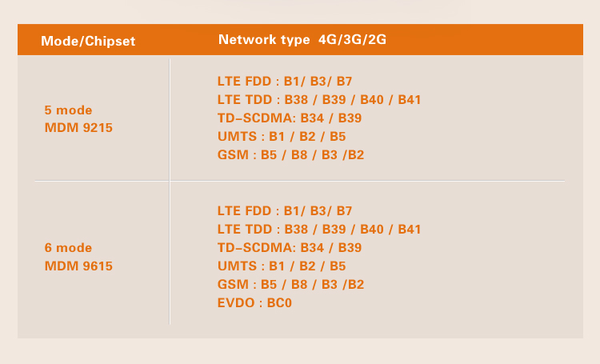This screenshot has width=600, height=364.
Task: Click GSM line in 6 mode row
Action: click(x=291, y=284)
